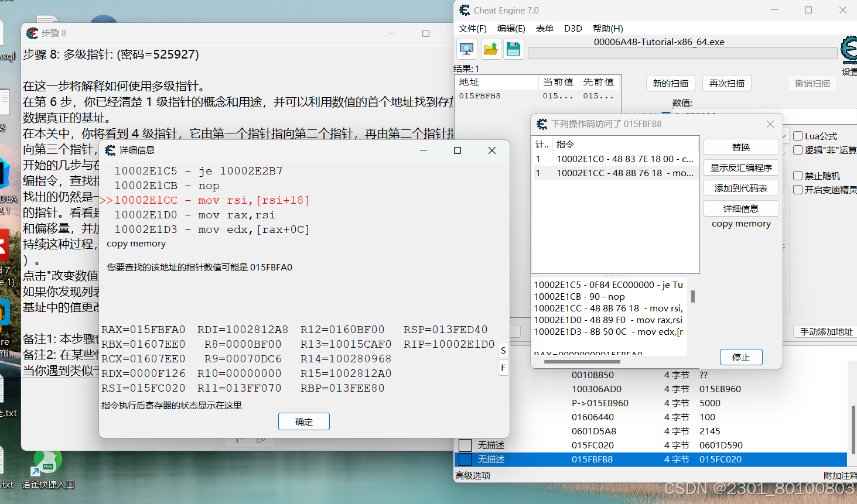The width and height of the screenshot is (857, 504).
Task: Click the 添加到代码表 button
Action: coord(741,188)
